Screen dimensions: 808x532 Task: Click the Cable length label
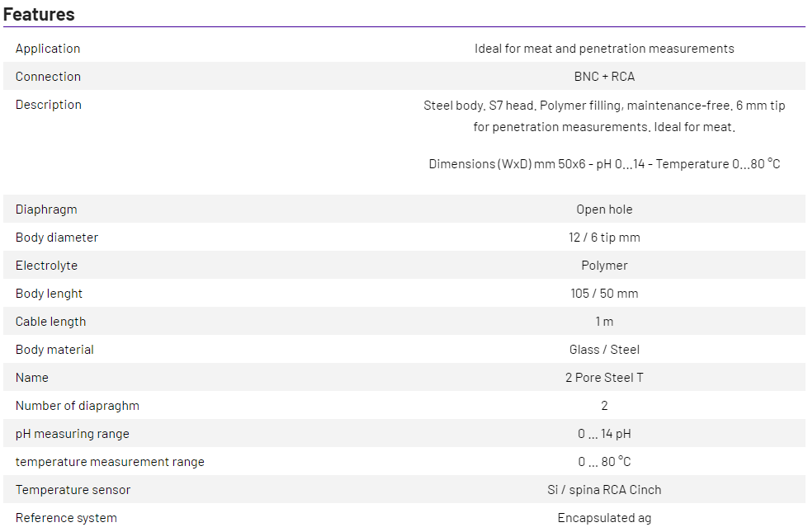click(x=50, y=322)
